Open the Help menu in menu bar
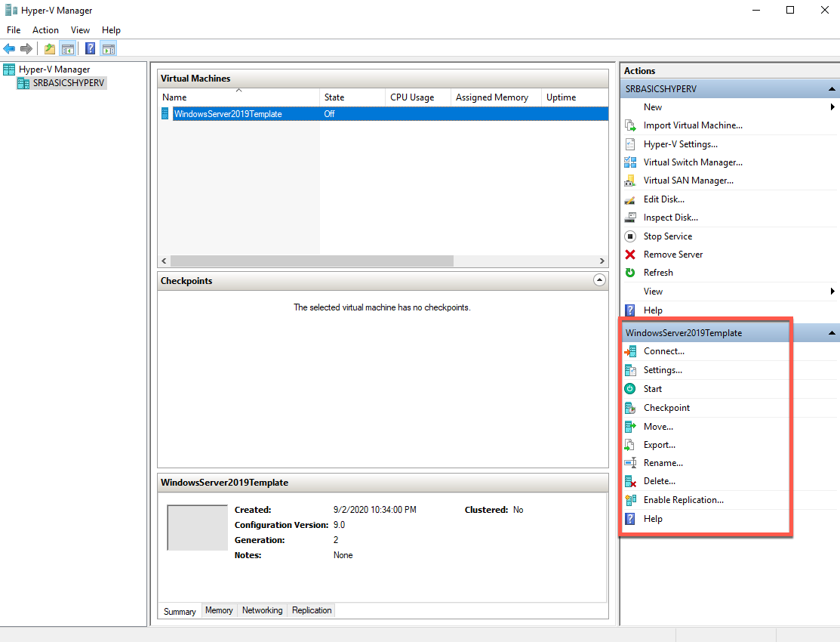This screenshot has width=840, height=642. pyautogui.click(x=112, y=30)
